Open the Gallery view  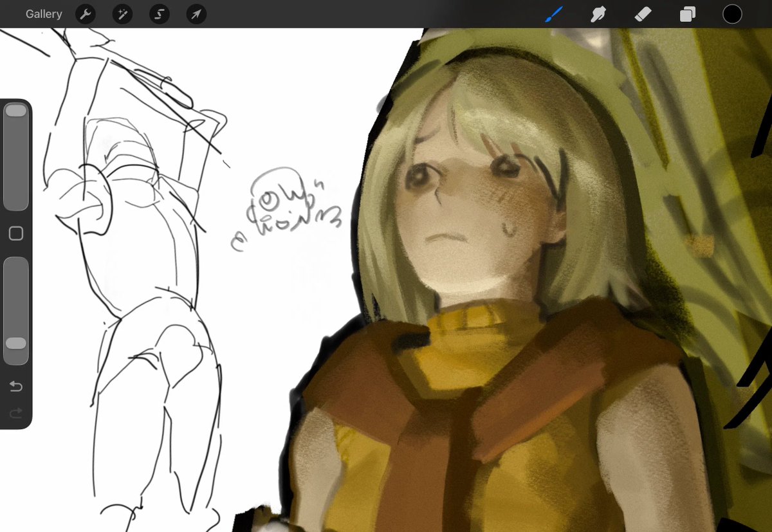pyautogui.click(x=44, y=14)
